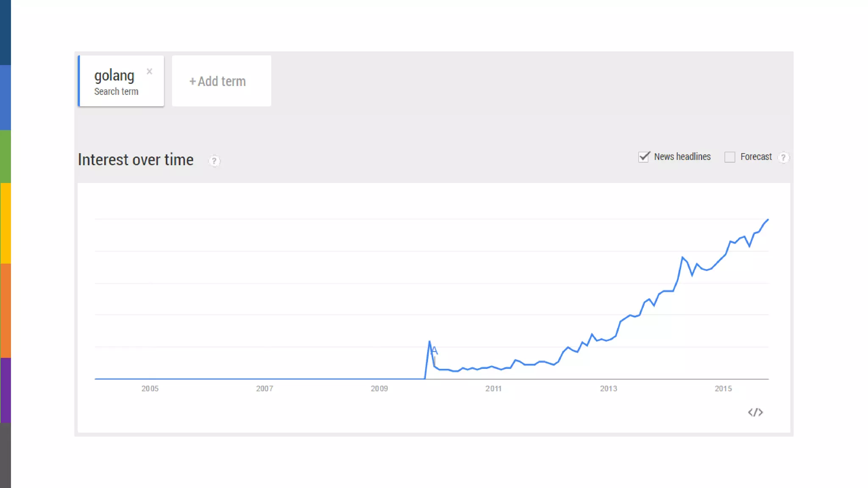This screenshot has height=488, width=868.
Task: Click the 2011 axis label
Action: 493,388
